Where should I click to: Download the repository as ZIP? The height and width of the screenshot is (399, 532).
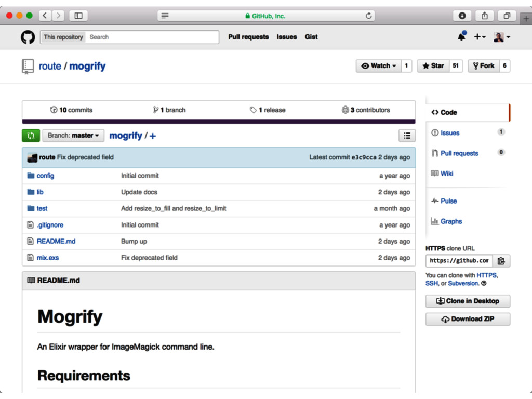(468, 320)
